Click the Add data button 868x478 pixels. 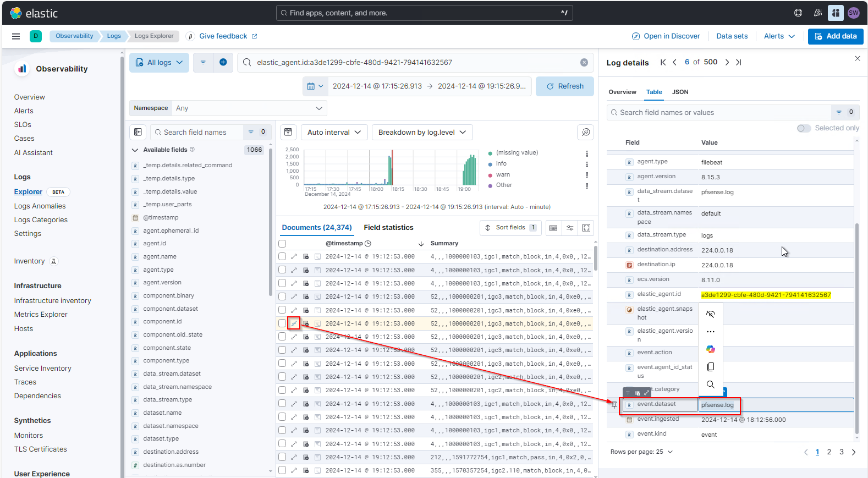point(836,36)
